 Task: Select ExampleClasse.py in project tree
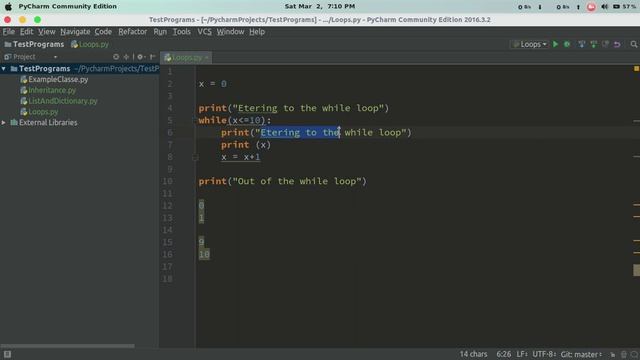coord(58,79)
